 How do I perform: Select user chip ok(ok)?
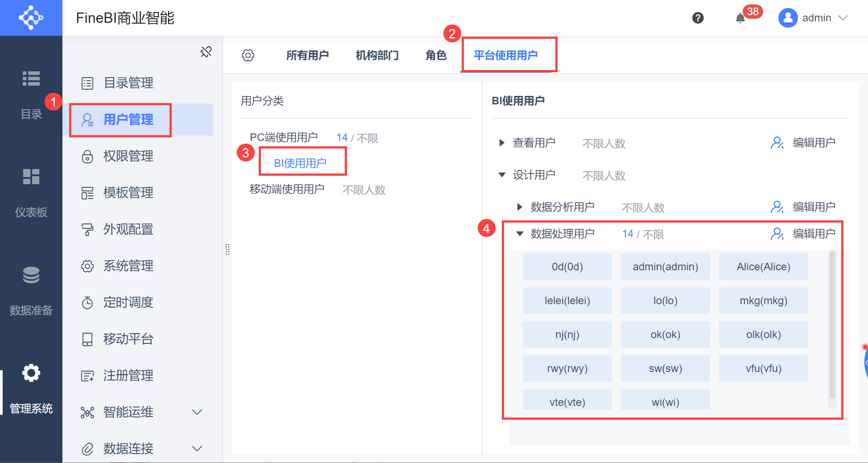[665, 335]
